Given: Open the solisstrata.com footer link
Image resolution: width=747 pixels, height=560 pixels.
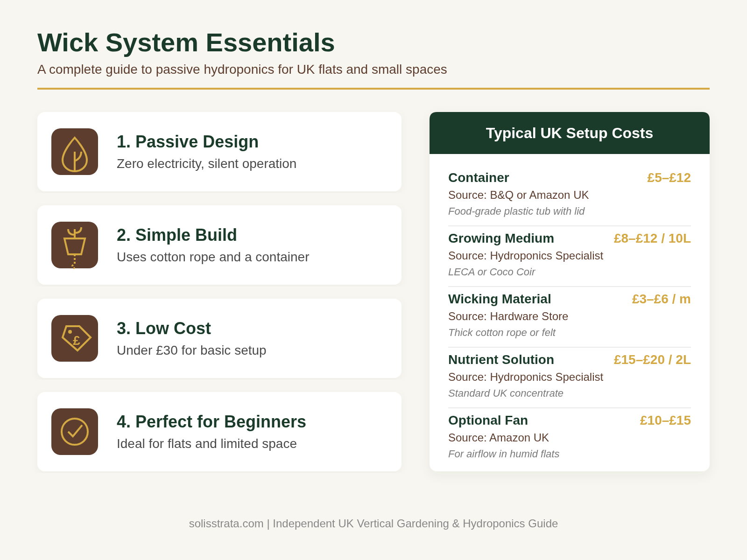Looking at the screenshot, I should coord(226,524).
